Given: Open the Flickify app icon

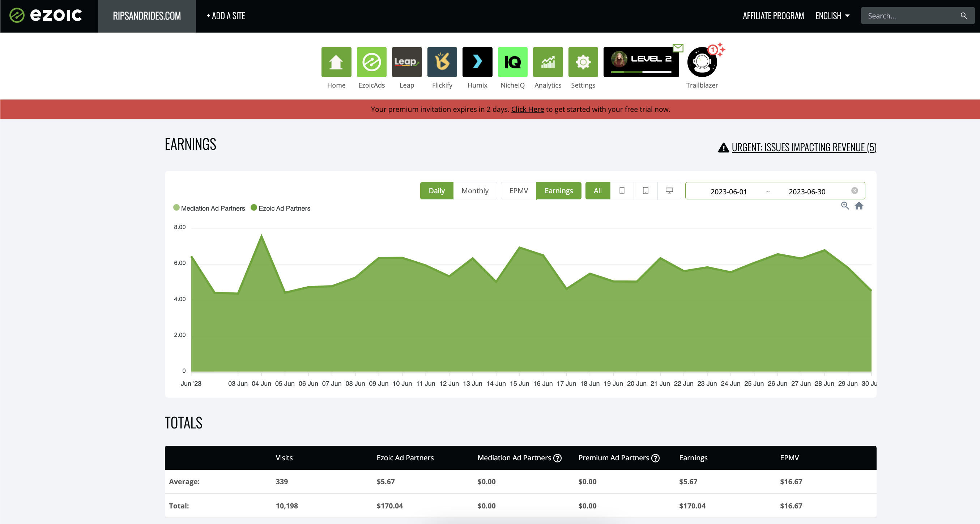Looking at the screenshot, I should click(442, 62).
